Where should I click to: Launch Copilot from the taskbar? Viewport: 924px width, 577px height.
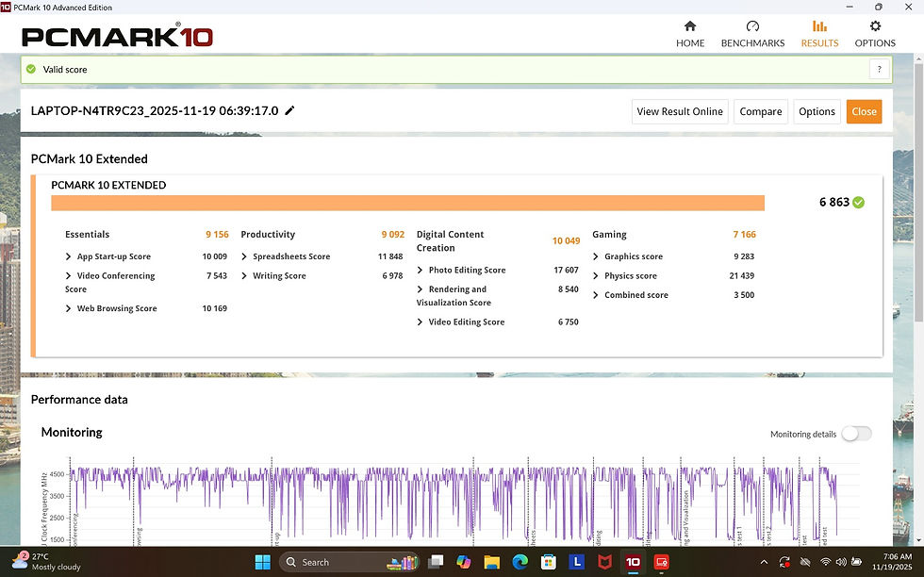pyautogui.click(x=464, y=562)
